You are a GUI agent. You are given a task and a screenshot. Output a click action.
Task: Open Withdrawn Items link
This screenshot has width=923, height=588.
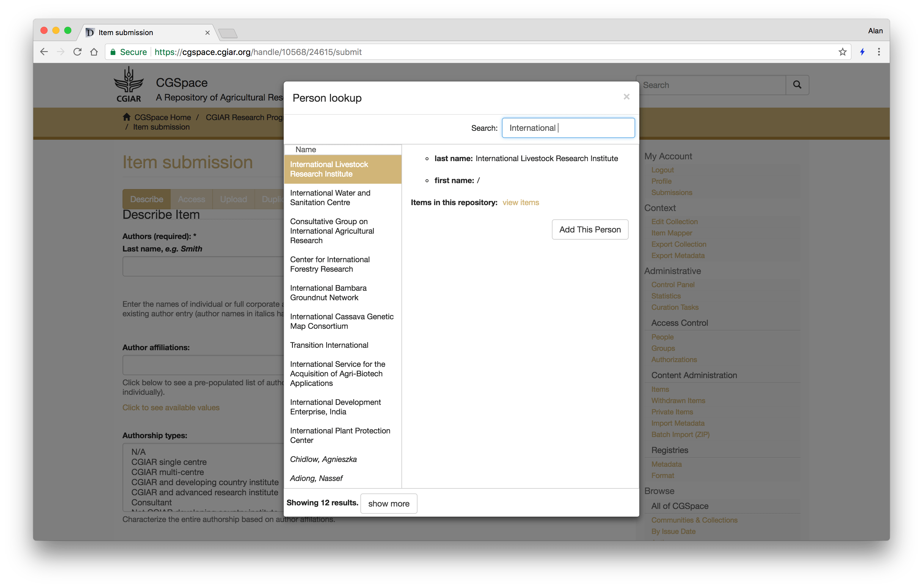pyautogui.click(x=678, y=400)
